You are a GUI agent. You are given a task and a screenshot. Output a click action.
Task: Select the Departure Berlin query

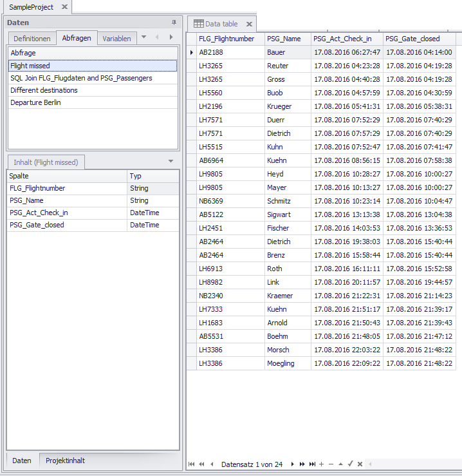(93, 102)
